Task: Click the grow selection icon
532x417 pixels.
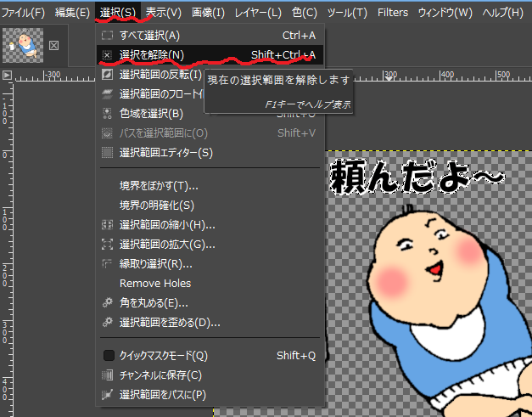Action: click(107, 245)
